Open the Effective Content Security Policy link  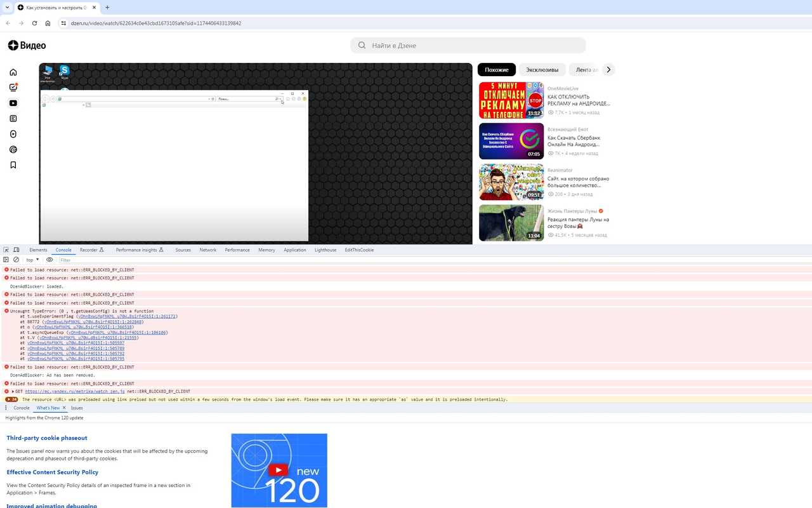(52, 472)
